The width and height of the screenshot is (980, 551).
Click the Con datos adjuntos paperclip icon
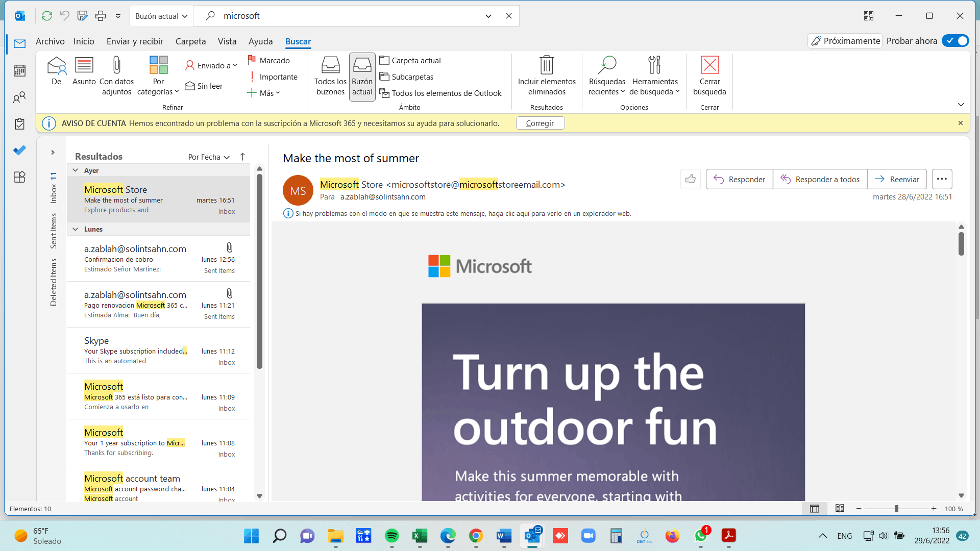click(116, 65)
